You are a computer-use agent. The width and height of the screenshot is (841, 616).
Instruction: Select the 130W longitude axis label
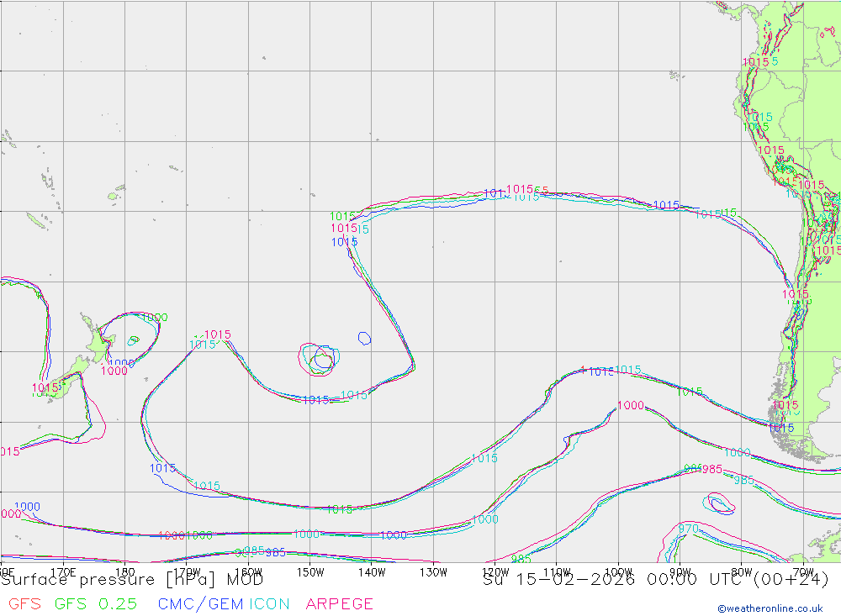tap(433, 572)
